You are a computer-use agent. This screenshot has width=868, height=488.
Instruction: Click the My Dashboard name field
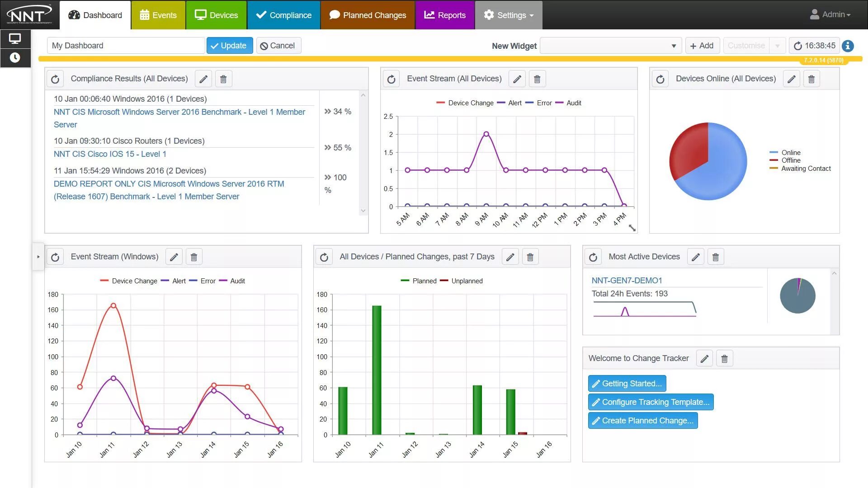tap(126, 46)
